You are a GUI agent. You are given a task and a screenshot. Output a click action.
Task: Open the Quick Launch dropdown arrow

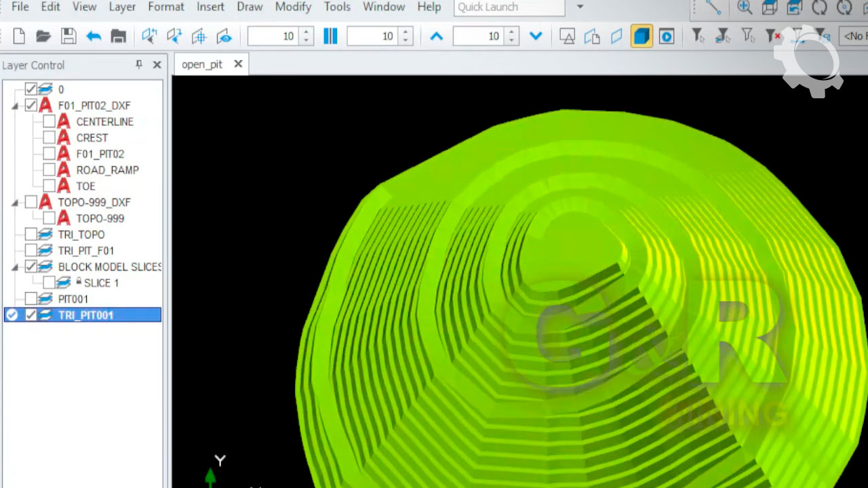click(x=580, y=7)
